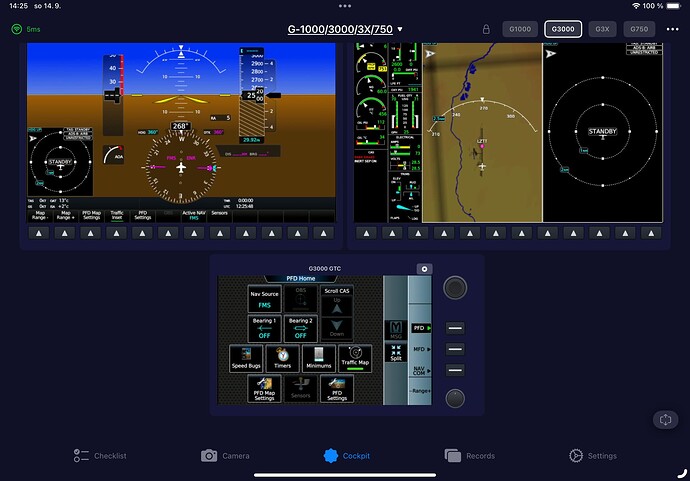690x481 pixels.
Task: Tap the green connection status icon
Action: (x=16, y=29)
